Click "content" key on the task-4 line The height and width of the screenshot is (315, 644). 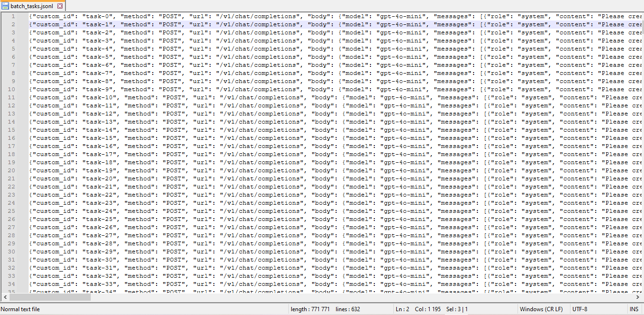click(574, 49)
